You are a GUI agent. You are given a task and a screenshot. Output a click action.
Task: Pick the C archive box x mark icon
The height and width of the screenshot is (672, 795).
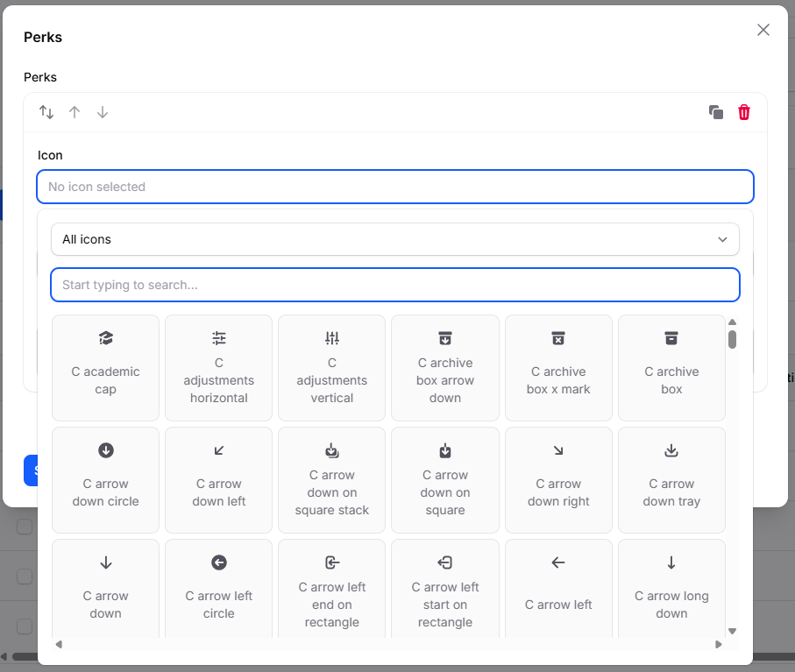click(x=558, y=368)
